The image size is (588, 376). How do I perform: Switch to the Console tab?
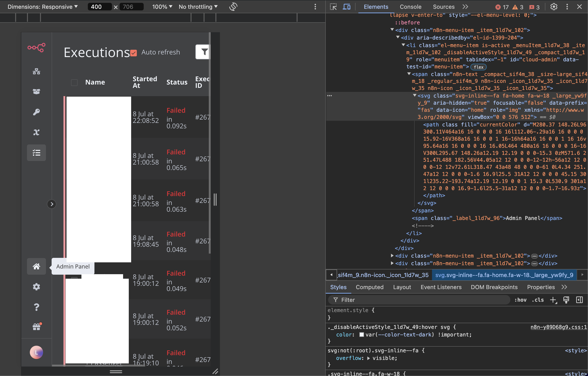pyautogui.click(x=410, y=7)
